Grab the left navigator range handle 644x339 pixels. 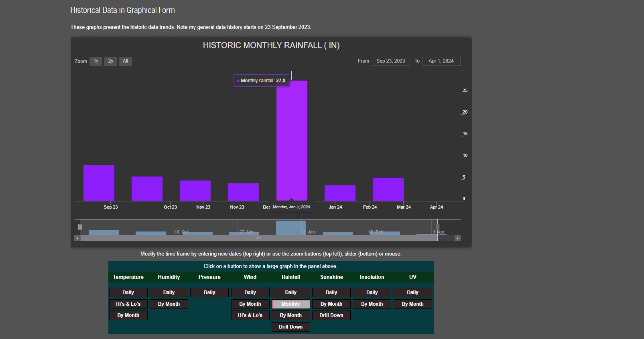[x=80, y=227]
